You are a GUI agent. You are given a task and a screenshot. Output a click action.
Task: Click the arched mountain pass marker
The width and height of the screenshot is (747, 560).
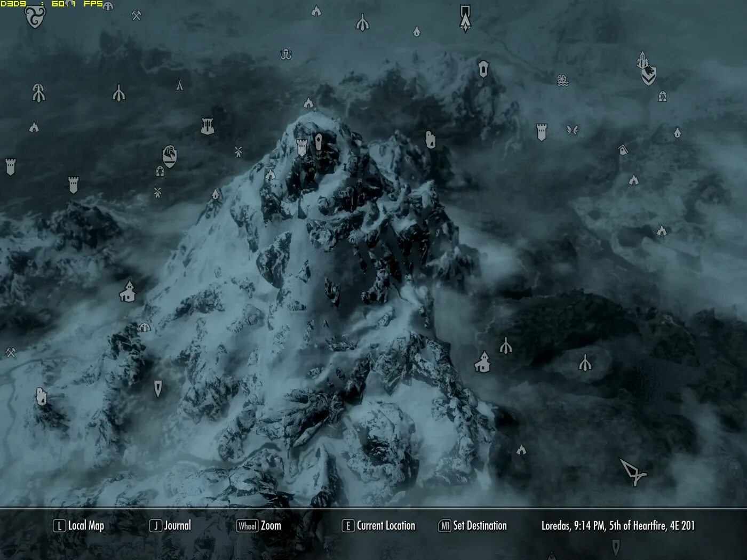click(483, 68)
